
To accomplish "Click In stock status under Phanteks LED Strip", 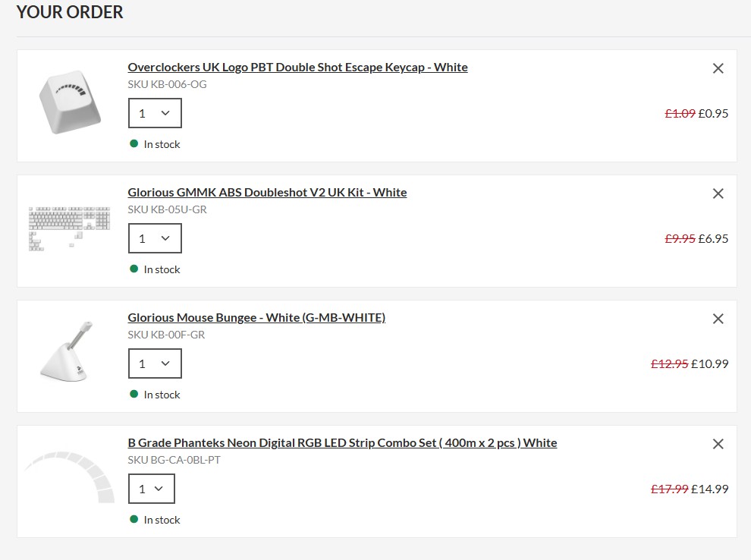I will point(156,520).
